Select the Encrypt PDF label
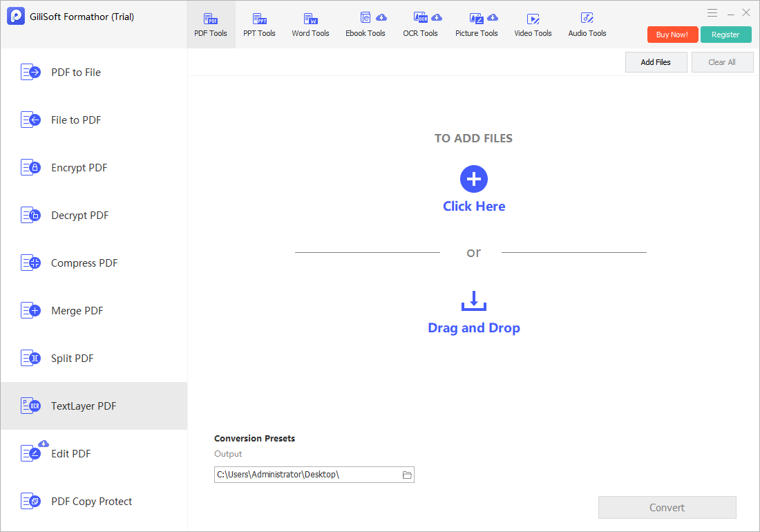The height and width of the screenshot is (532, 760). click(79, 168)
